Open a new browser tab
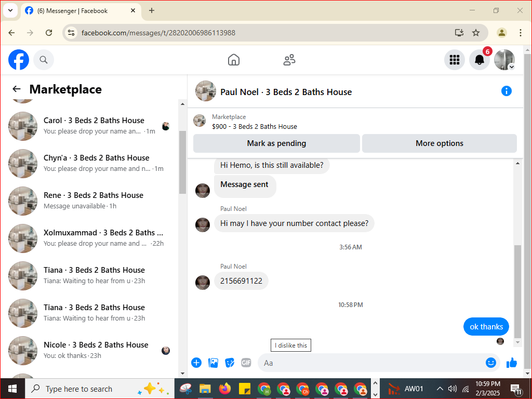The image size is (532, 399). click(152, 10)
